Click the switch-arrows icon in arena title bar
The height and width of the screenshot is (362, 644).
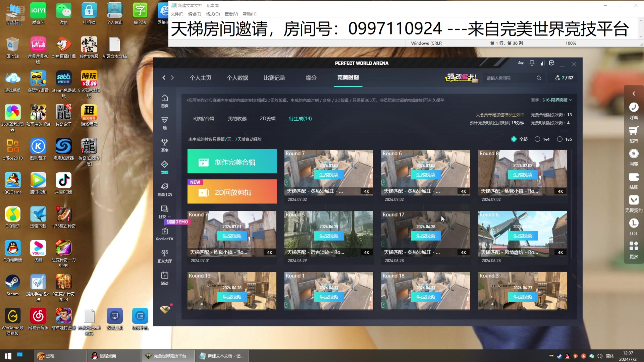521,63
